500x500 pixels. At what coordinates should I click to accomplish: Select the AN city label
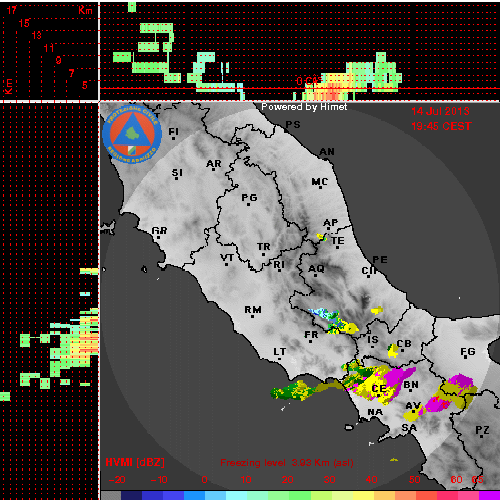pos(327,152)
